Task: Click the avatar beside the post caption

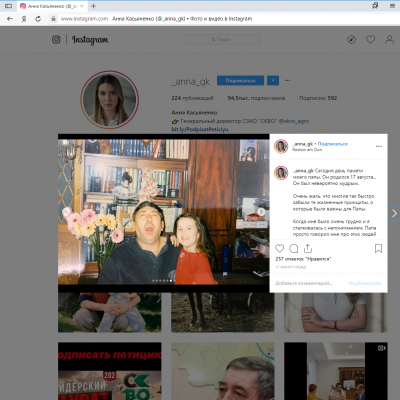Action: pyautogui.click(x=281, y=173)
